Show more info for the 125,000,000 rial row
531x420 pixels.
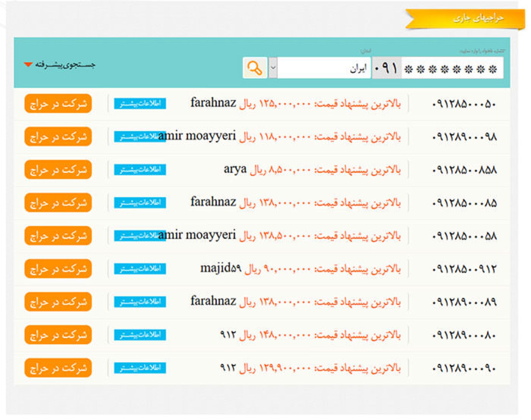pos(140,104)
